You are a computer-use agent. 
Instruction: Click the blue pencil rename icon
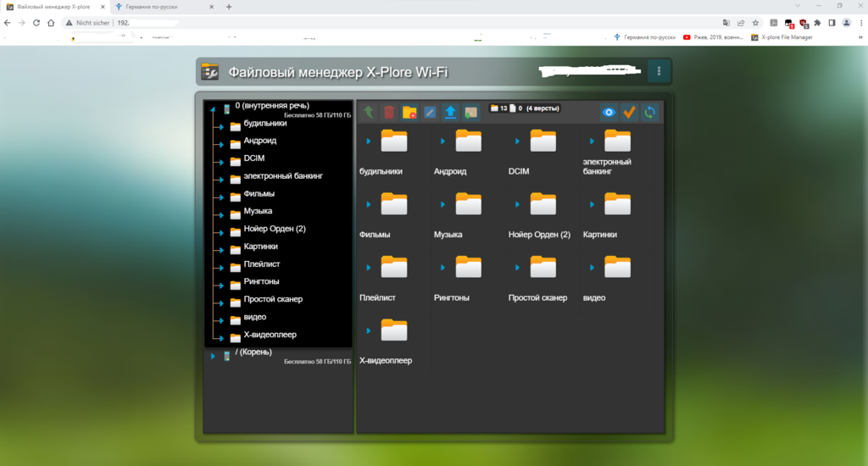[430, 113]
